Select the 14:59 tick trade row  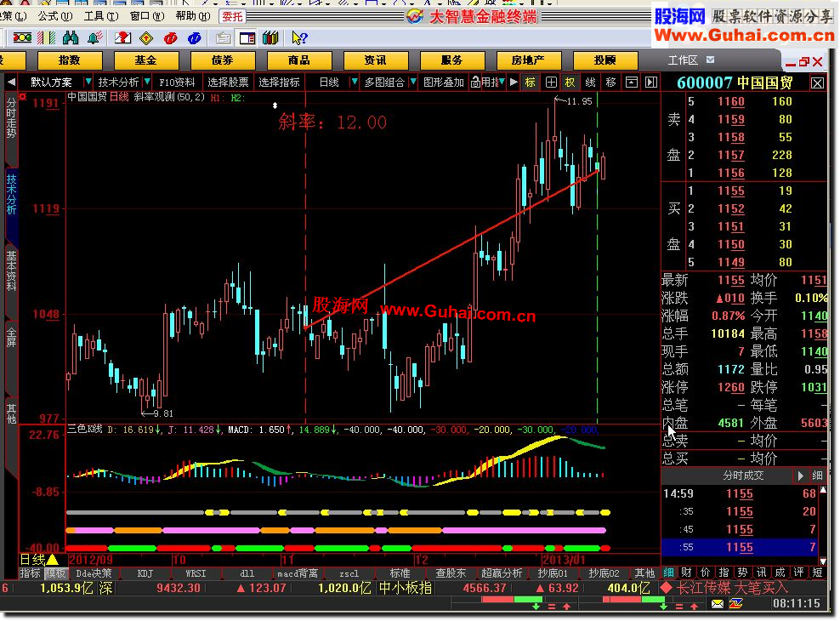[x=740, y=493]
